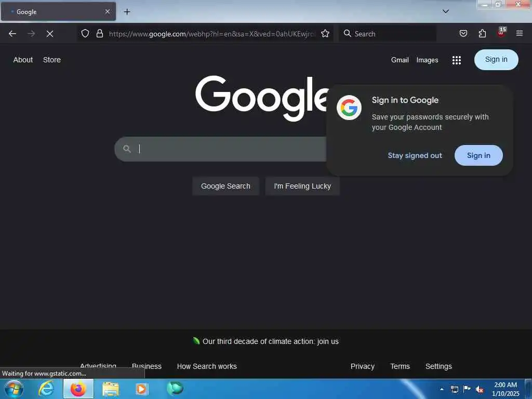Viewport: 532px width, 399px height.
Task: Open the tracking protection shield icon
Action: pyautogui.click(x=85, y=33)
